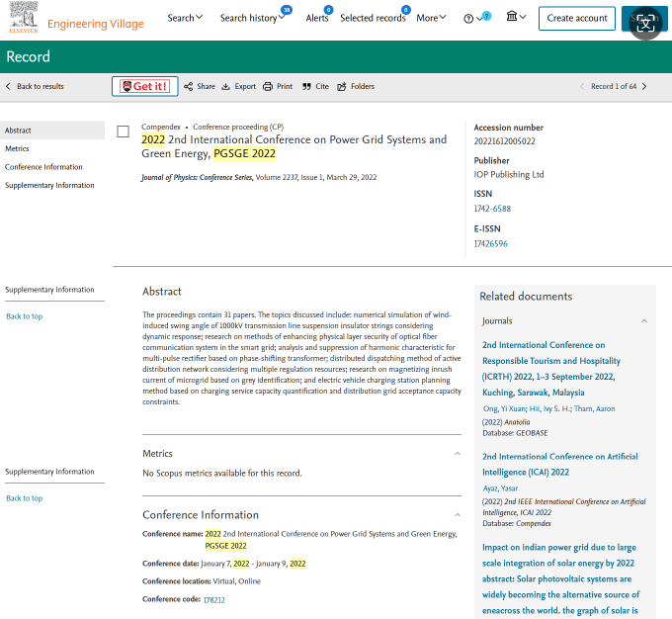Jump to Conference Information in side navigation
Image resolution: width=672 pixels, height=619 pixels.
tap(43, 167)
